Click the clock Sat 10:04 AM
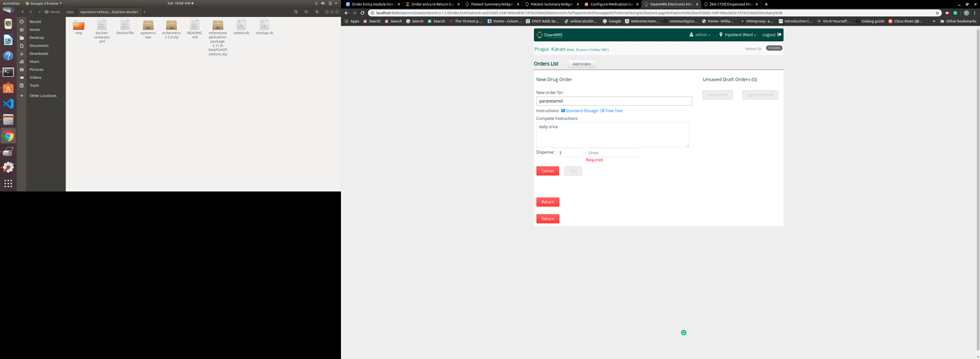This screenshot has height=359, width=980. tap(178, 3)
